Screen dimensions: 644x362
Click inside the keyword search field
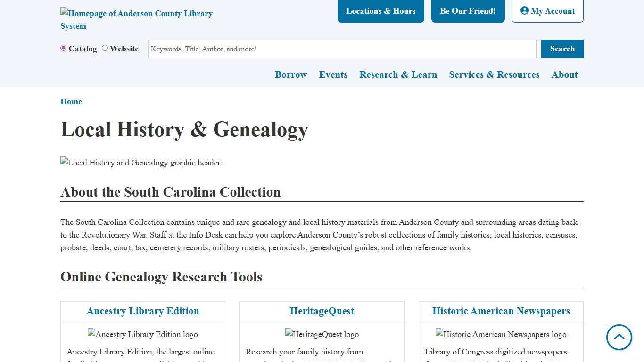(x=342, y=49)
